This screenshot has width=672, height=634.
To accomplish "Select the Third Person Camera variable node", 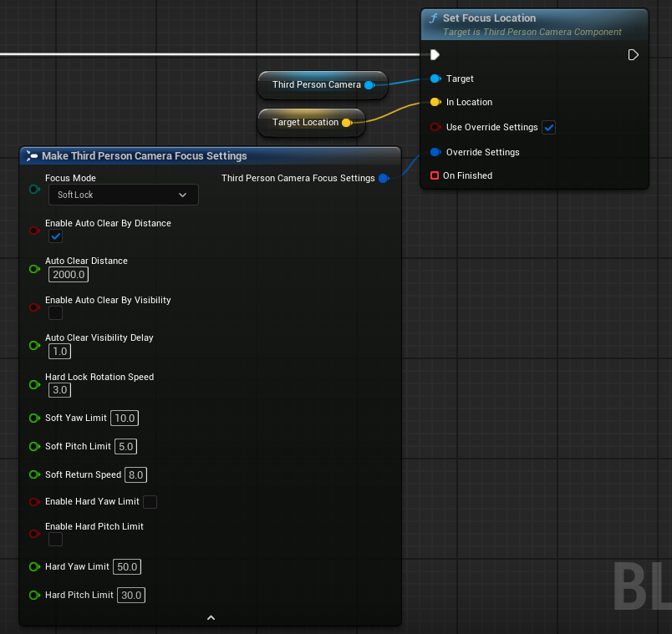I will tap(316, 84).
